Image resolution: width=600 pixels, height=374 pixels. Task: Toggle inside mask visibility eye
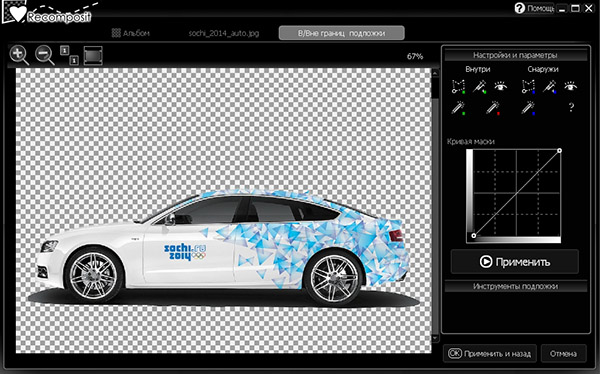click(501, 86)
